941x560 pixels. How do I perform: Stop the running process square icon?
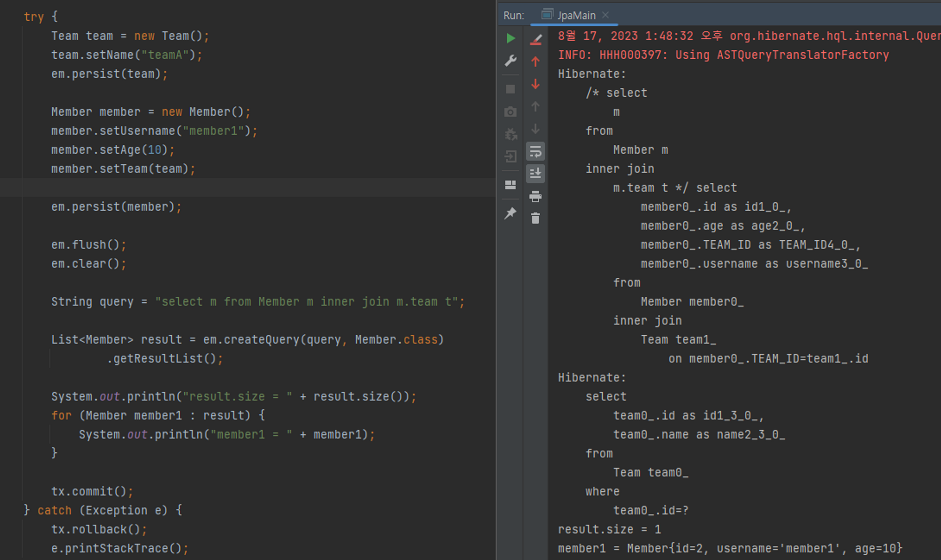pyautogui.click(x=510, y=89)
